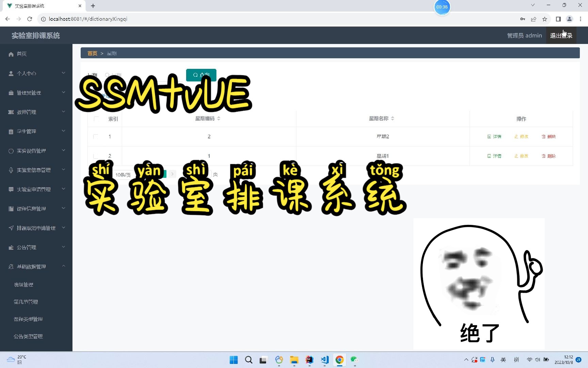The image size is (588, 368).
Task: Click the 实验室申请管理 chat icon
Action: pos(11,189)
